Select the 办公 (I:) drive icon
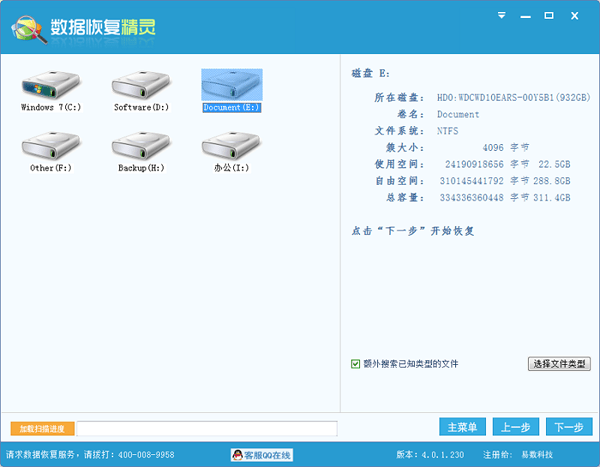The image size is (600, 467). [x=231, y=151]
